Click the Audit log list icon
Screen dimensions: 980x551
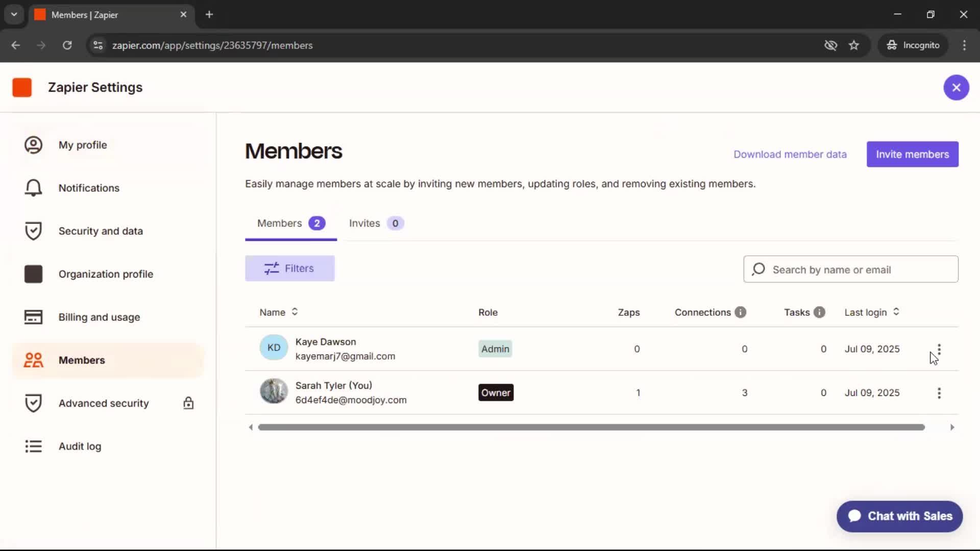click(x=33, y=446)
